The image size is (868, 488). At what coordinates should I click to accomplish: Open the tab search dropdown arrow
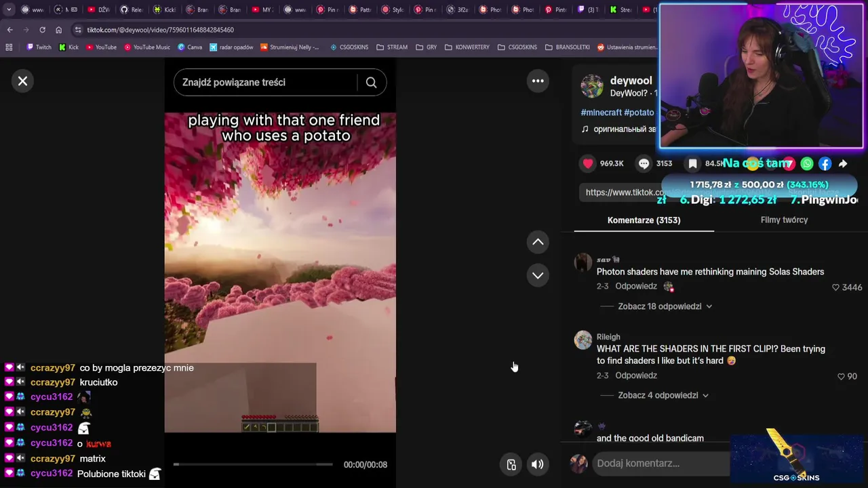(x=9, y=9)
